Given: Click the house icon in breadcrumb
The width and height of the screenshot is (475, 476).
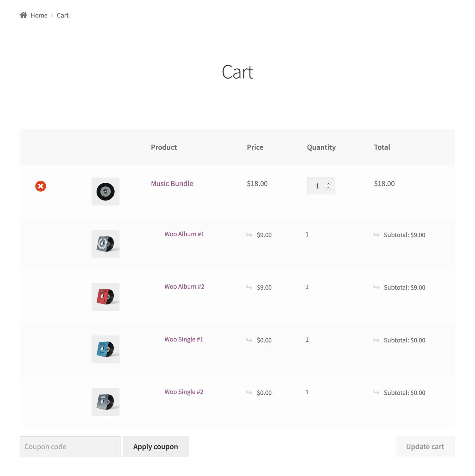Looking at the screenshot, I should click(23, 15).
